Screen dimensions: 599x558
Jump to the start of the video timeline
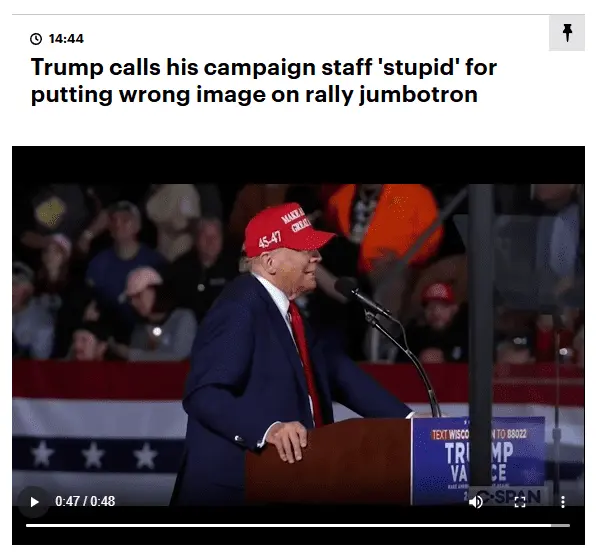click(27, 526)
